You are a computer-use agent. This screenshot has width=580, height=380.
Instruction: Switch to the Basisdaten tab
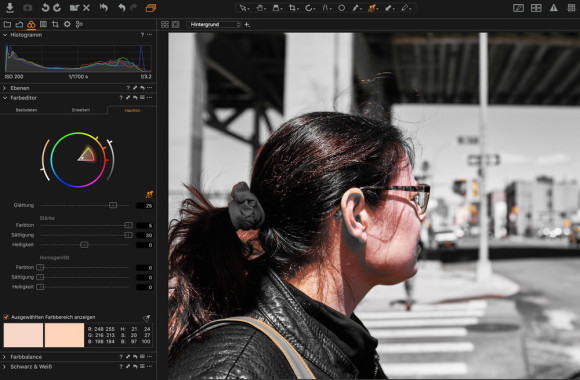pyautogui.click(x=26, y=110)
